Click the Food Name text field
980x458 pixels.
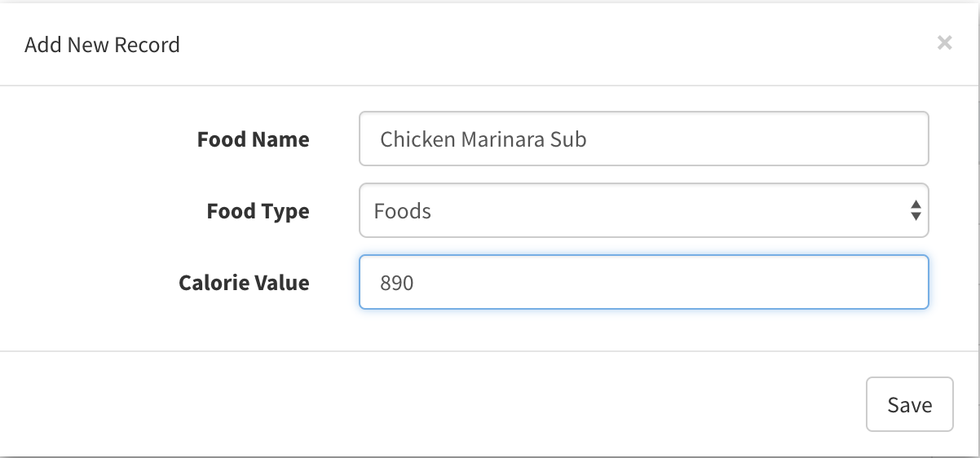pos(643,139)
